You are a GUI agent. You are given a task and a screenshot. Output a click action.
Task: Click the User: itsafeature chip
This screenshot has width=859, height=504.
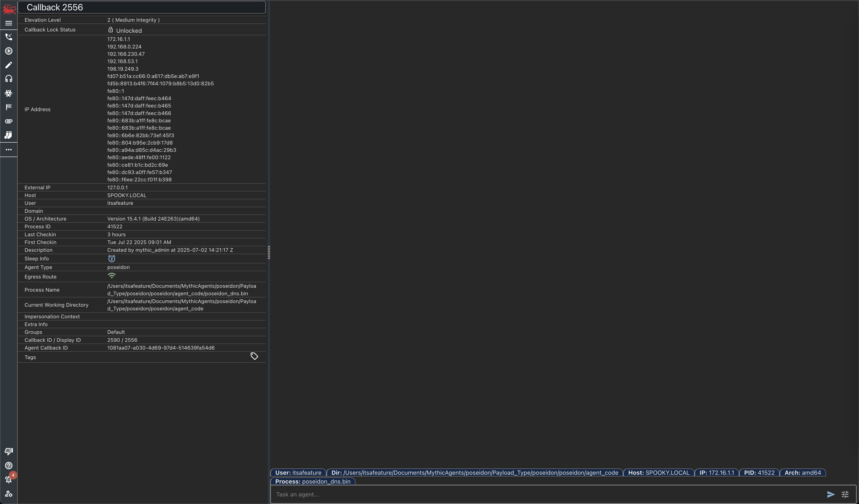click(298, 473)
